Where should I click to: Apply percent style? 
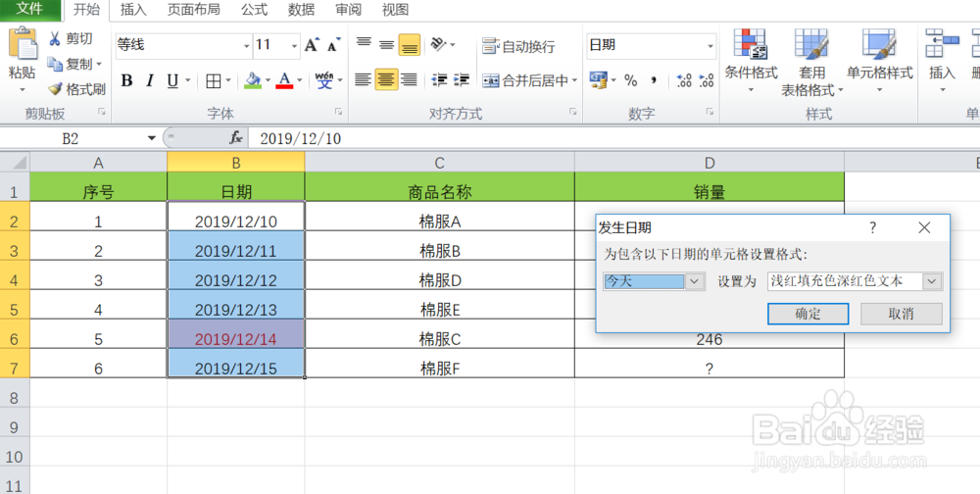pyautogui.click(x=630, y=80)
